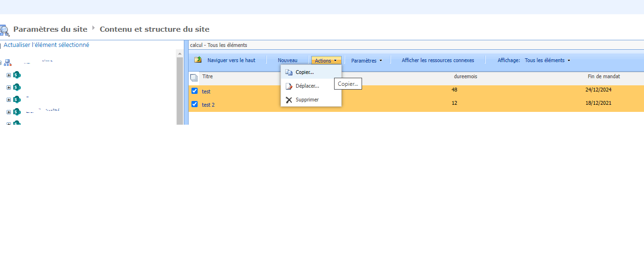The image size is (644, 256).
Task: Choose Déplacer... from the Actions menu
Action: 311,86
